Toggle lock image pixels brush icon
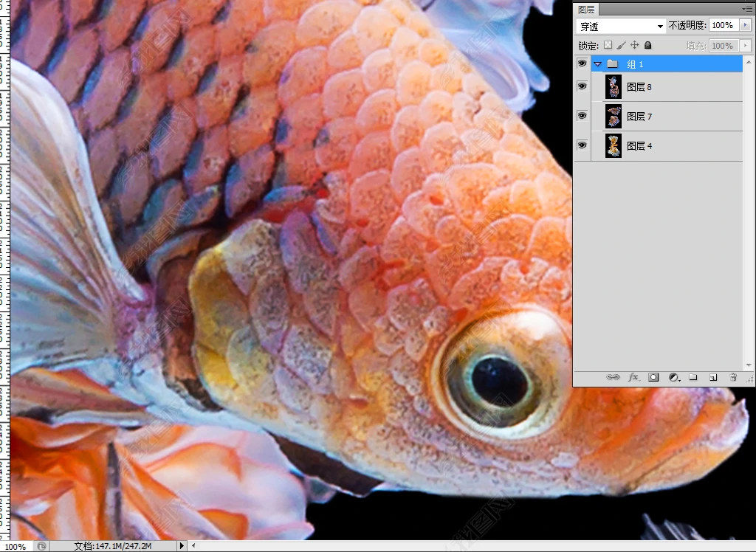The width and height of the screenshot is (756, 552). pos(621,46)
